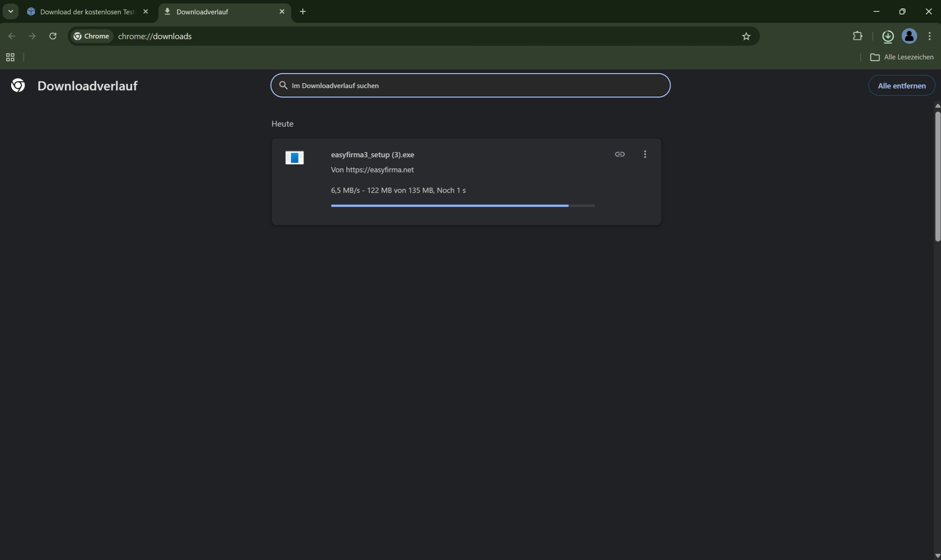This screenshot has height=560, width=941.
Task: Copy the download link of easyfirma3_setup
Action: pyautogui.click(x=620, y=154)
